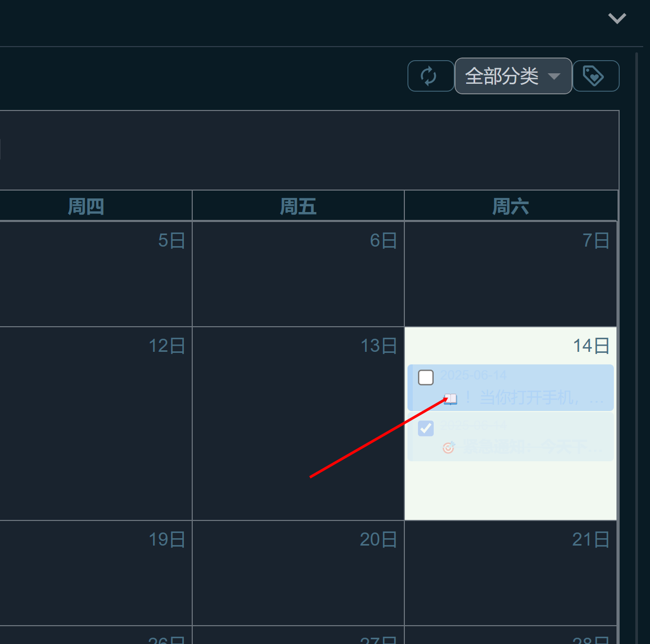
Task: Open the task 当你打开手机
Action: pos(529,398)
